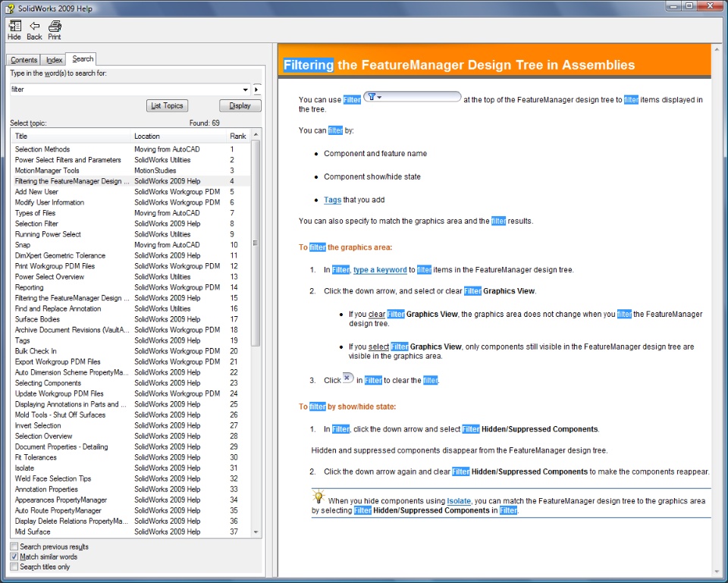The height and width of the screenshot is (583, 728).
Task: Select the 'Power Select Overview' topic
Action: (x=130, y=277)
